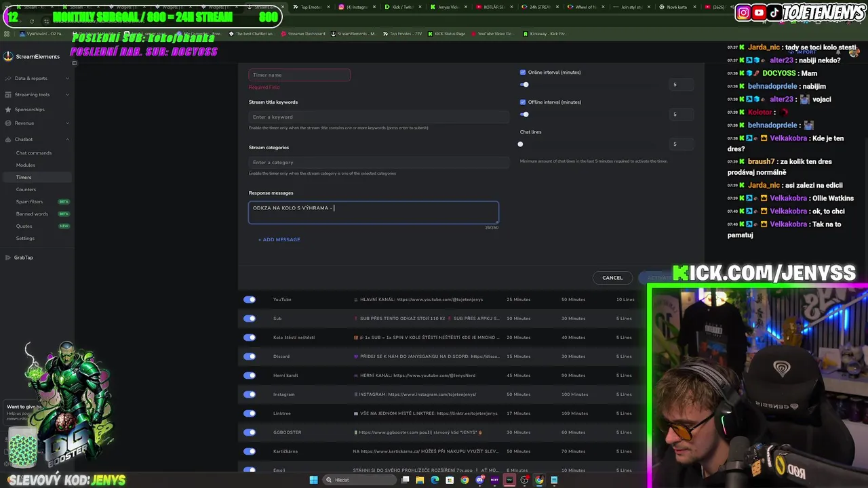This screenshot has height=488, width=868.
Task: Open Notepad from taskbar
Action: [554, 480]
